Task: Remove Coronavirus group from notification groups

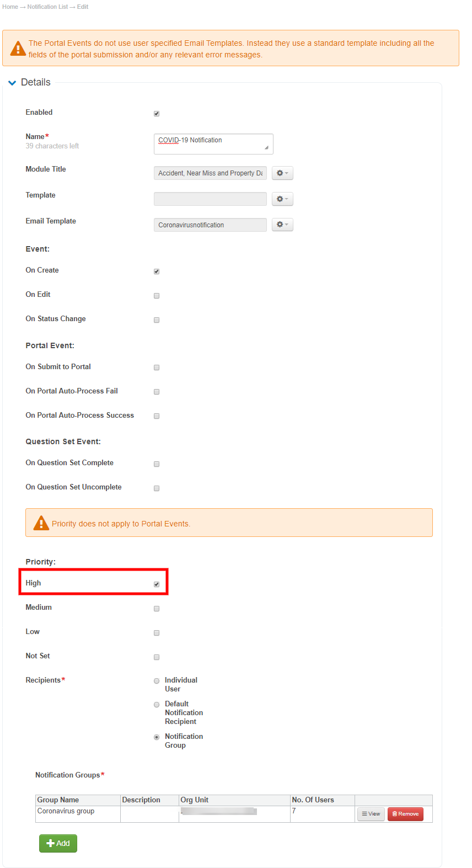Action: 405,814
